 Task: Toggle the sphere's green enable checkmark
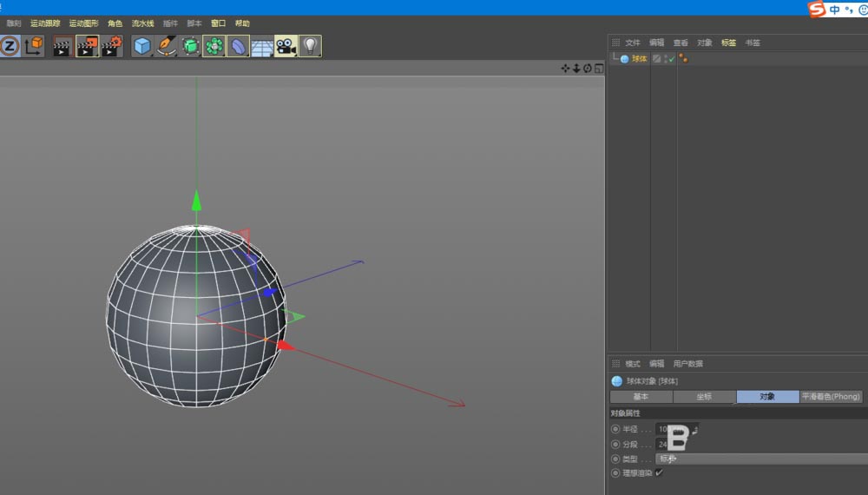click(670, 59)
